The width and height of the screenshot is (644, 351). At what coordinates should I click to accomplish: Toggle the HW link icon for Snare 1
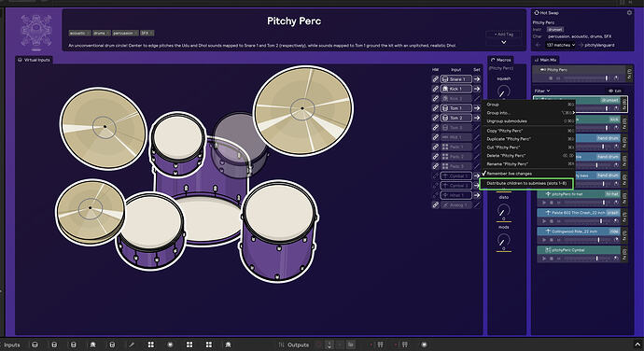pos(435,79)
